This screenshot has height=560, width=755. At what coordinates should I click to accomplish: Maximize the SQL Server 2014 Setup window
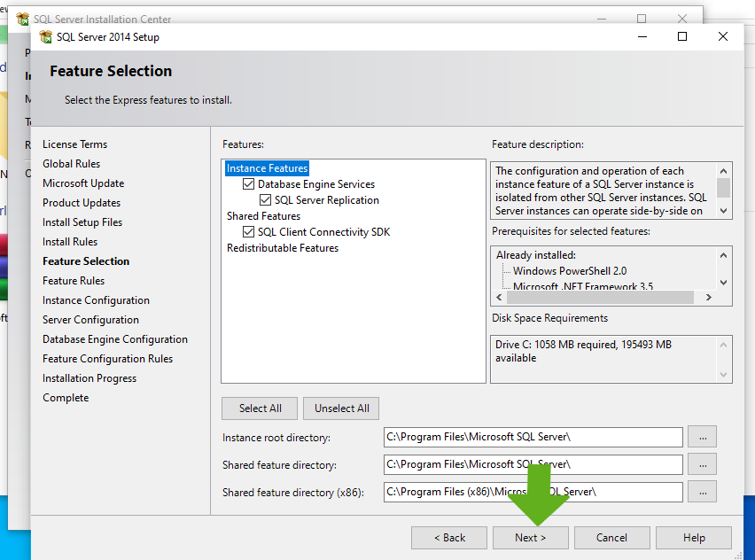682,36
